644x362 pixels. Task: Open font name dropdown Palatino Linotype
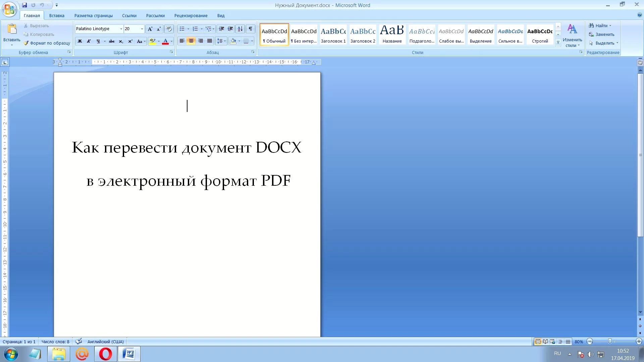[x=121, y=29]
